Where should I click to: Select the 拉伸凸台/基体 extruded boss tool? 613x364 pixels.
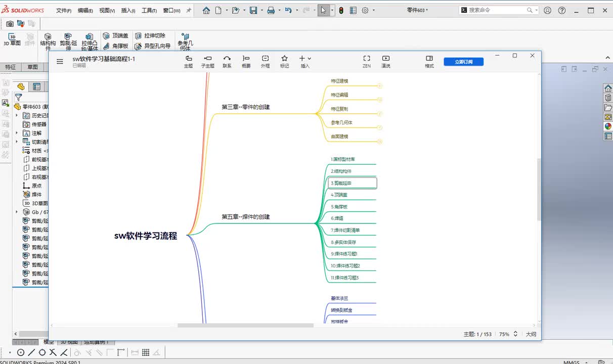tap(90, 42)
